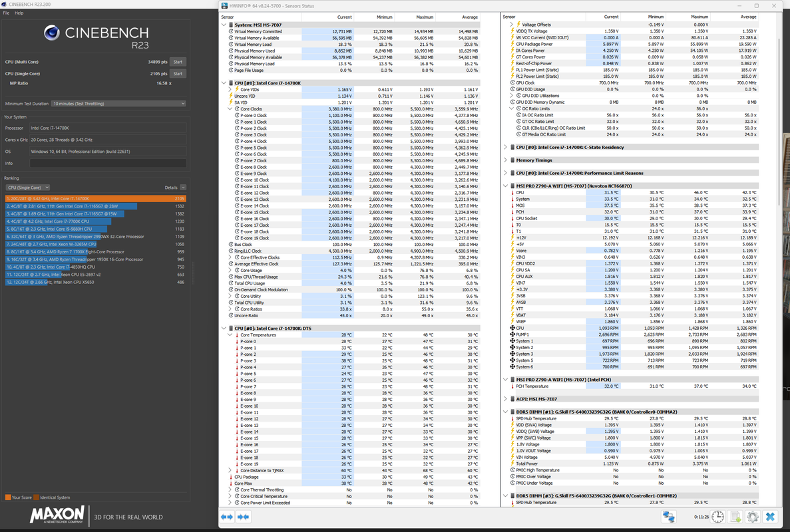790x532 pixels.
Task: Click the Maximum column header in right pane
Action: click(699, 17)
